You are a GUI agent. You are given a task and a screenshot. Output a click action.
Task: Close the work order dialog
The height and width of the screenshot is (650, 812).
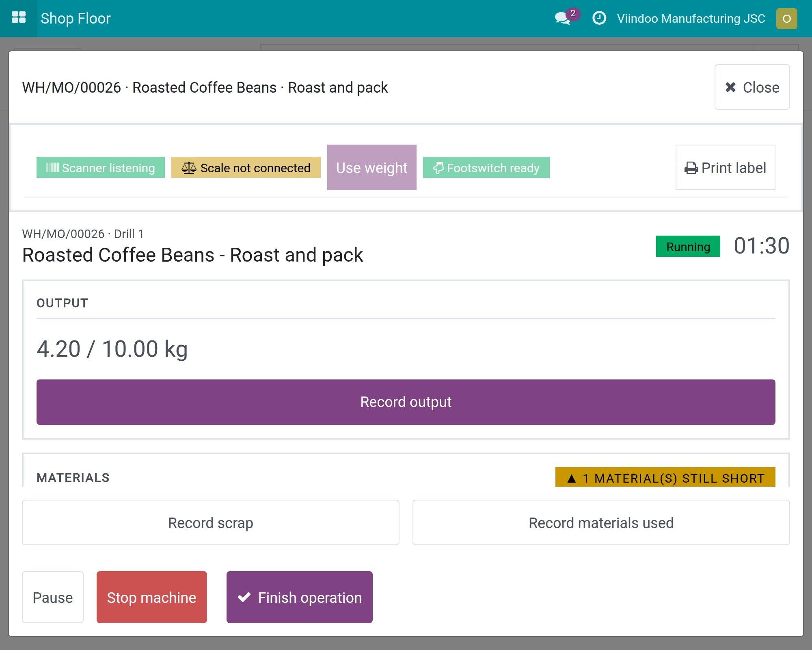tap(752, 87)
